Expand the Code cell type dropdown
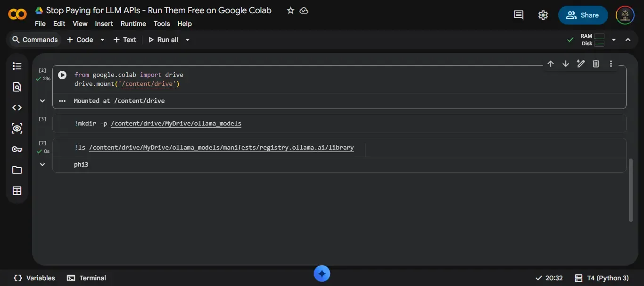This screenshot has height=286, width=644. (x=102, y=40)
